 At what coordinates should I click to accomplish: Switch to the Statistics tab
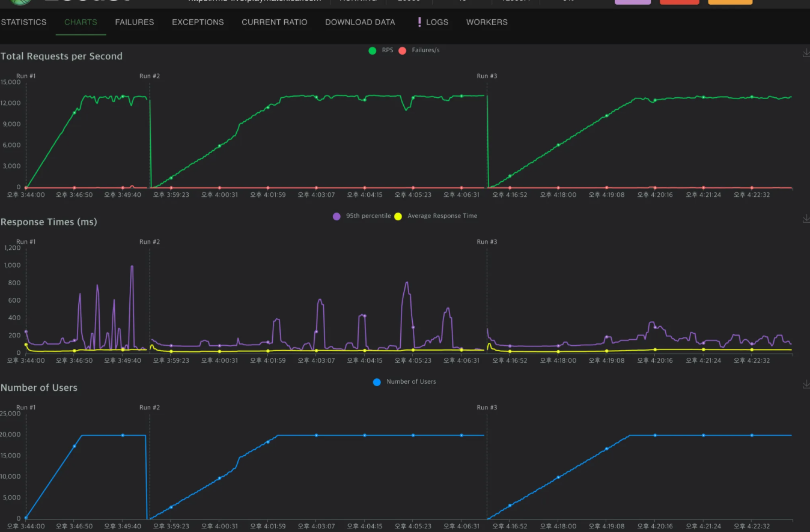tap(23, 22)
